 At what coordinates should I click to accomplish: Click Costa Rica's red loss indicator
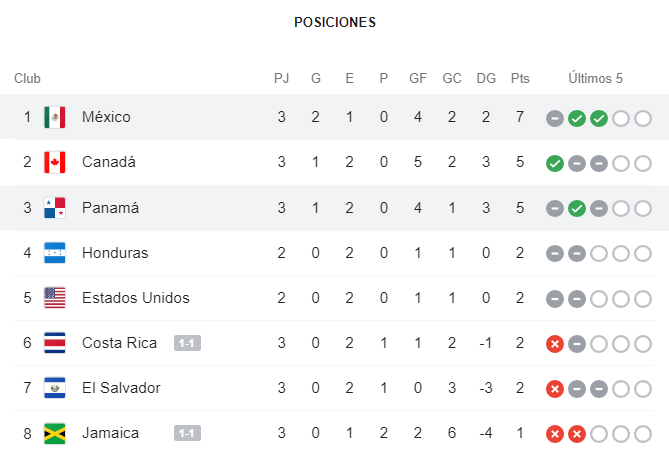555,344
